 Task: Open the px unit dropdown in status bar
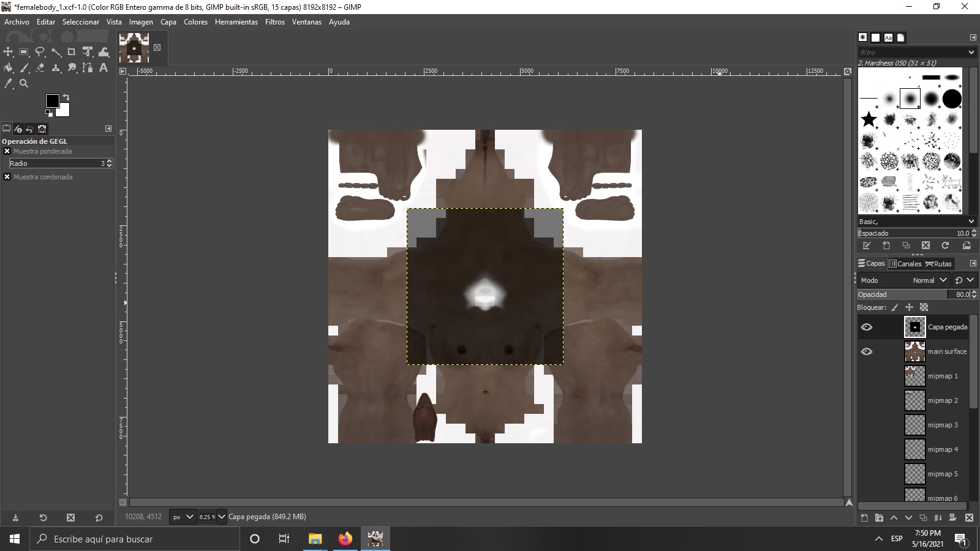(x=183, y=517)
